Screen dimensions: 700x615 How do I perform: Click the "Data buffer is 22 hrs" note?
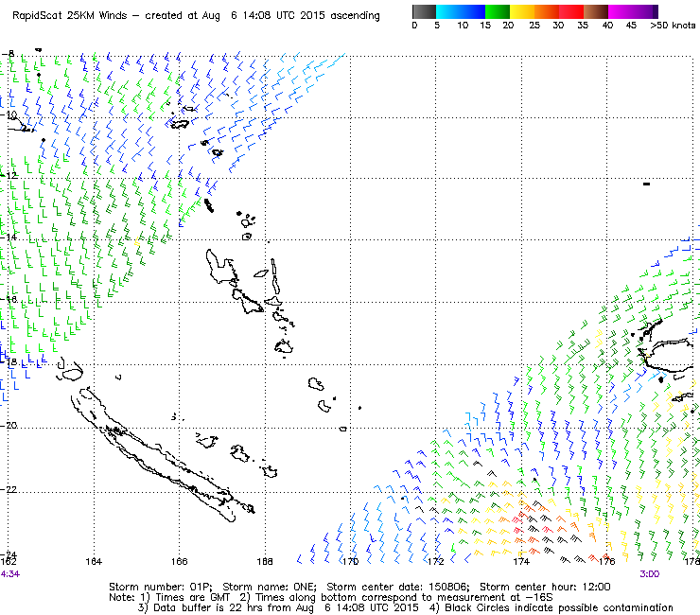point(205,607)
